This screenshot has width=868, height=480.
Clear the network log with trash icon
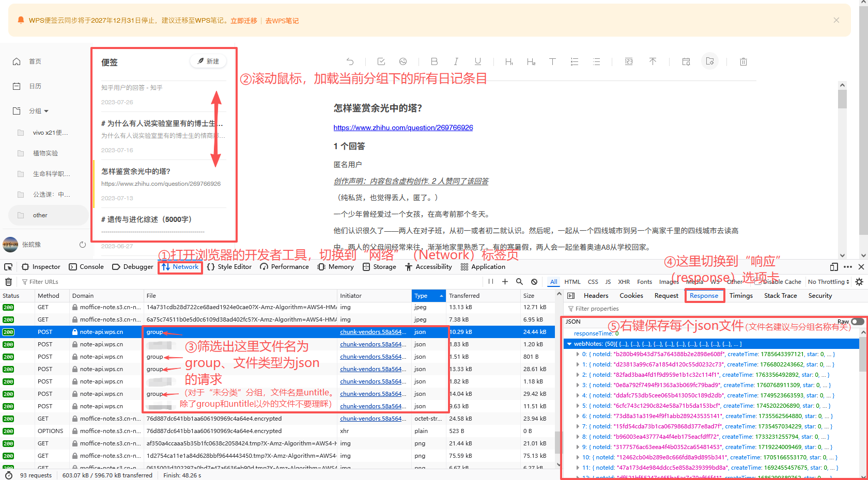pyautogui.click(x=8, y=282)
